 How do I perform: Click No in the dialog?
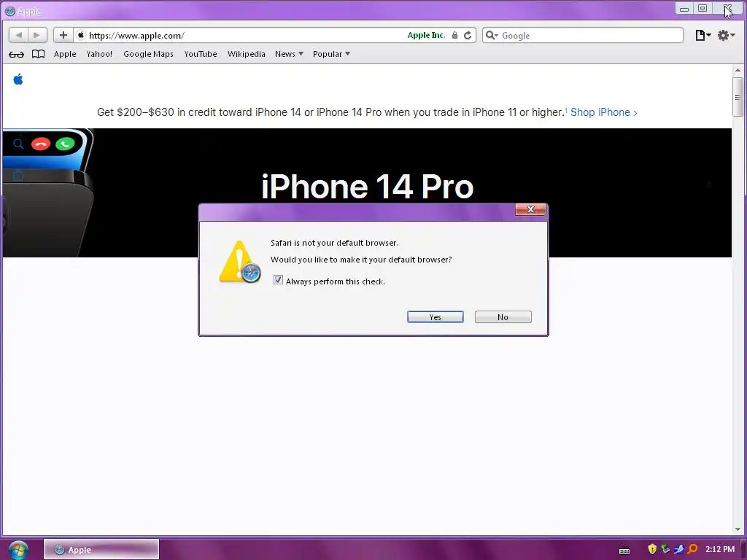pyautogui.click(x=503, y=317)
